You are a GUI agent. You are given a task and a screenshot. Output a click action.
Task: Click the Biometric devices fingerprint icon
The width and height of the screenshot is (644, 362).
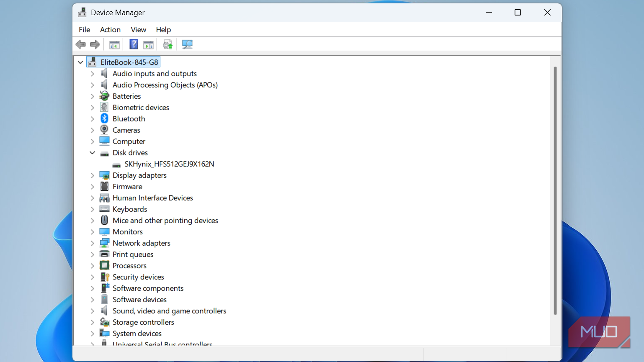tap(104, 108)
